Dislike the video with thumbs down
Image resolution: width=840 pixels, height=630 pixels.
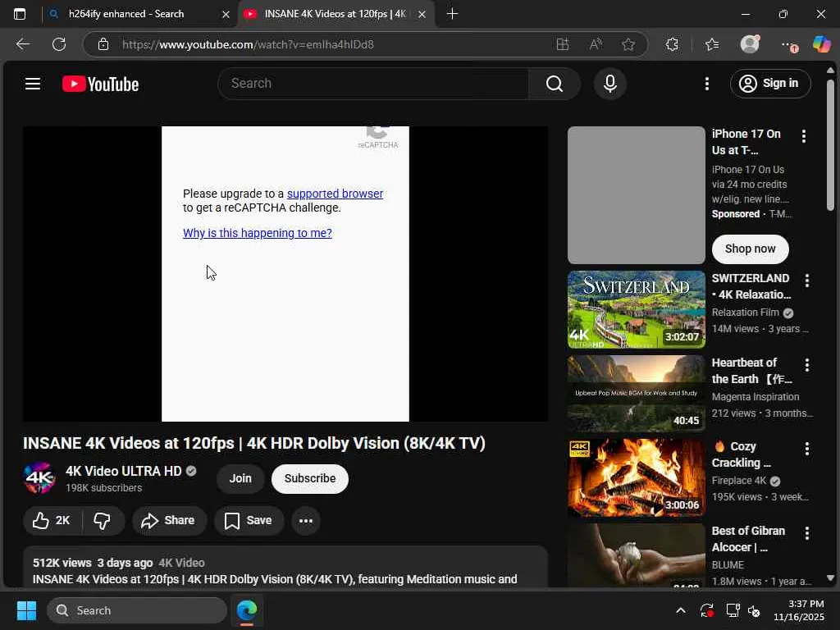102,521
